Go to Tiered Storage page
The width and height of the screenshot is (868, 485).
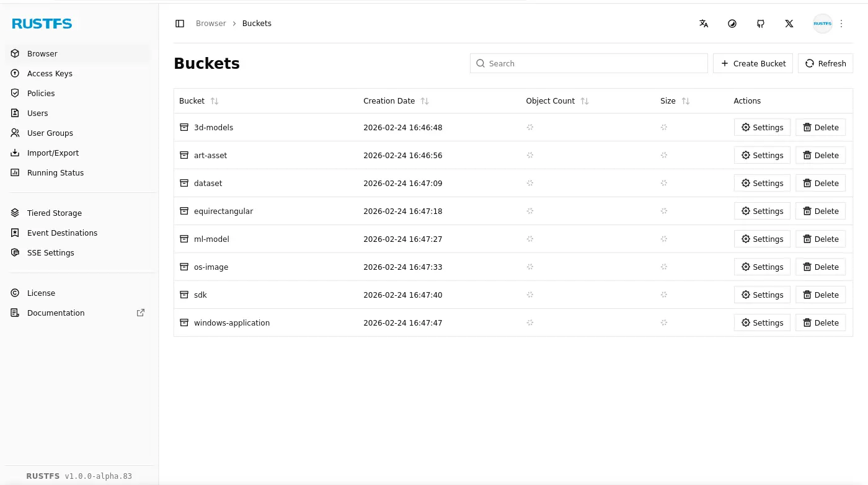[x=55, y=213]
